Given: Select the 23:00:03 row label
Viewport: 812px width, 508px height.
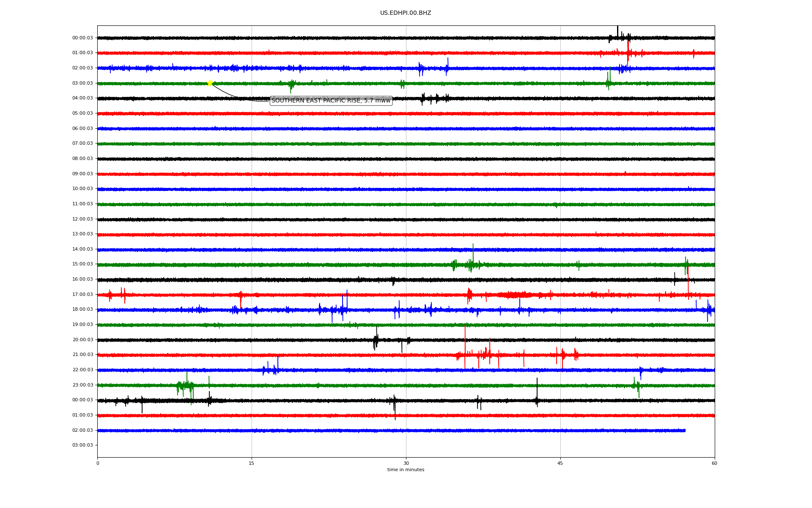Looking at the screenshot, I should click(x=82, y=385).
